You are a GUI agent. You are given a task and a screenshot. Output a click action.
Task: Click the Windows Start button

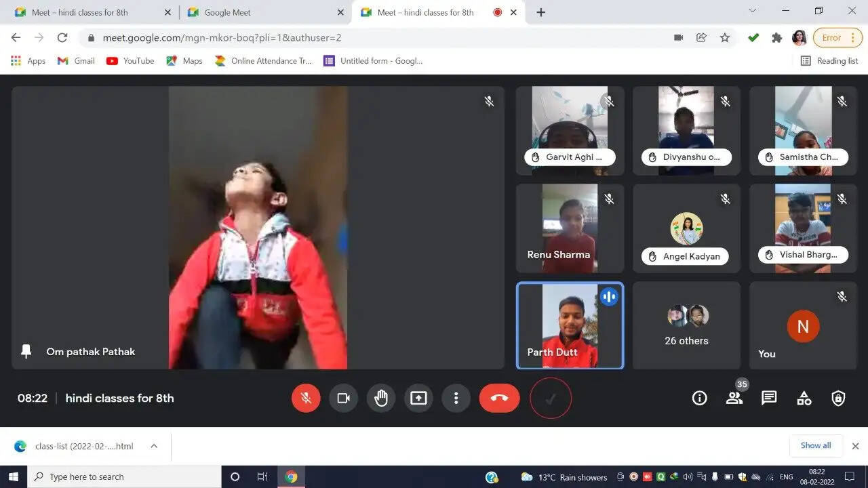pyautogui.click(x=14, y=476)
